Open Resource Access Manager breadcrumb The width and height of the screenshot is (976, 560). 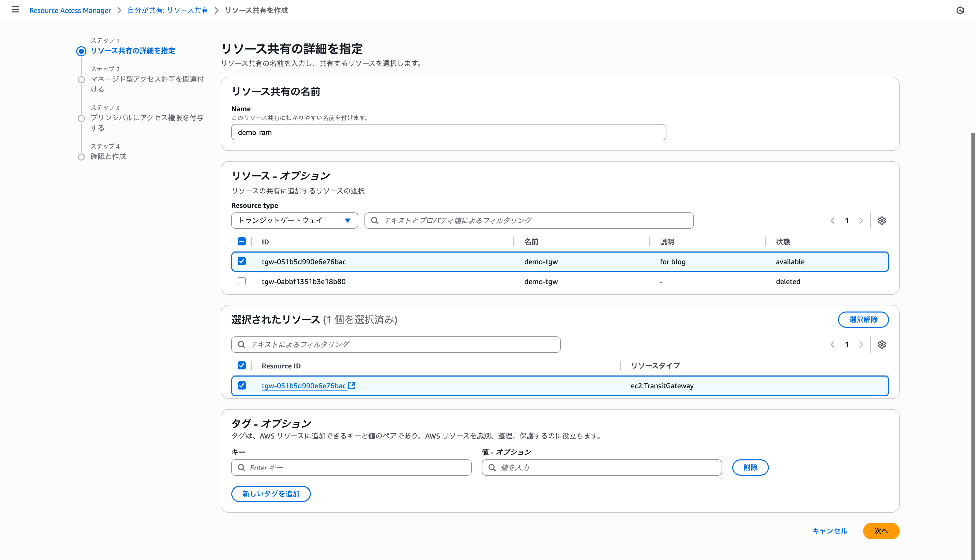pos(70,10)
